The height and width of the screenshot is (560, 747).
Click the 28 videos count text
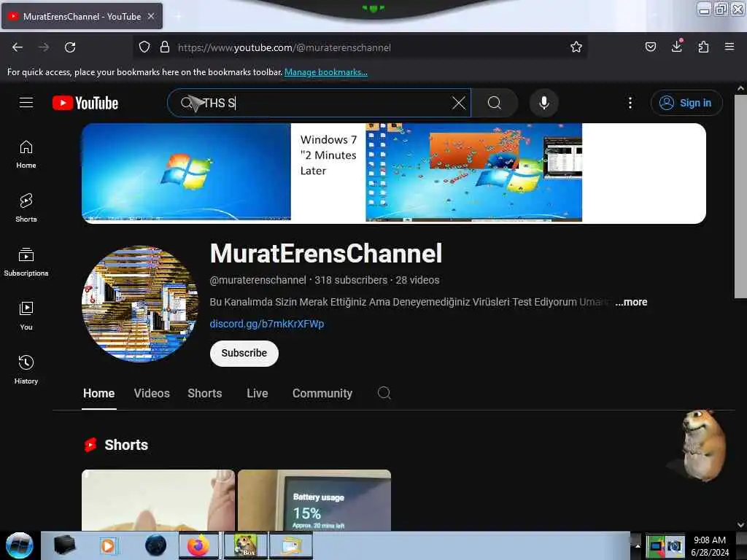[417, 280]
